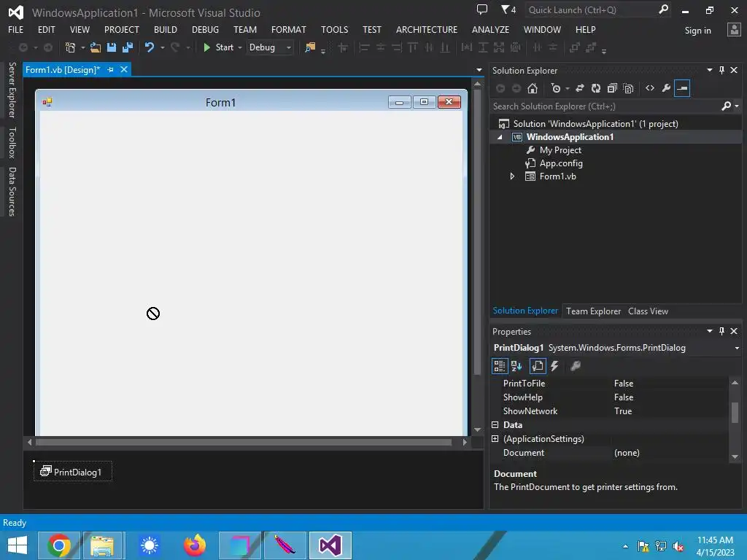Open the FILE menu

click(16, 29)
